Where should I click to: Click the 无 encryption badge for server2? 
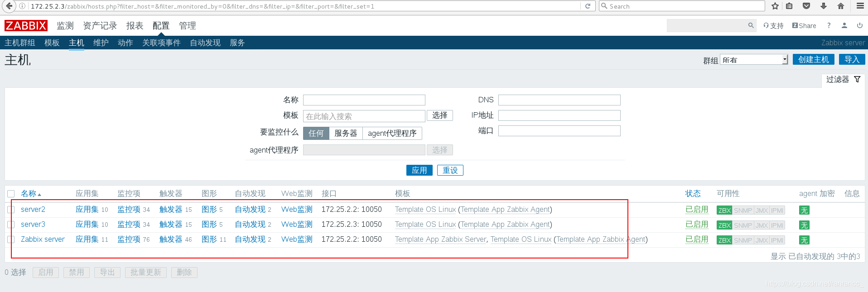[x=804, y=210]
